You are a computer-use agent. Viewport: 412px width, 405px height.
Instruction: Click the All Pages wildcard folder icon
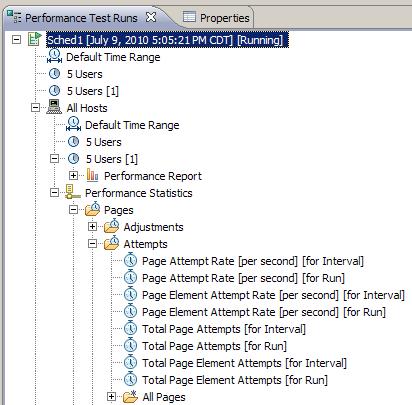pos(130,396)
